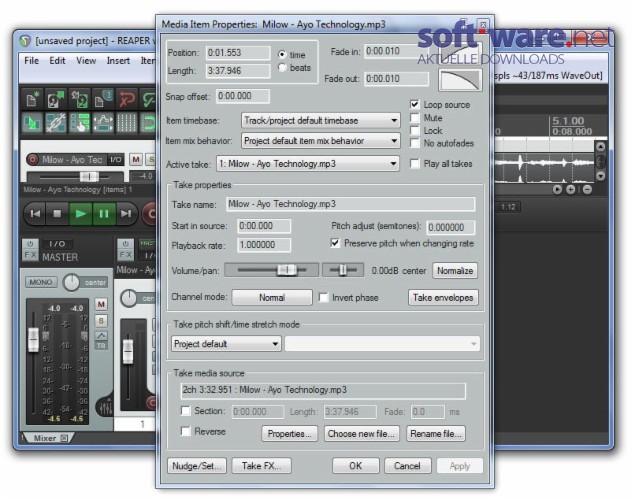Click the Normal channel mode button
Screen dimensions: 635x500
pos(272,298)
